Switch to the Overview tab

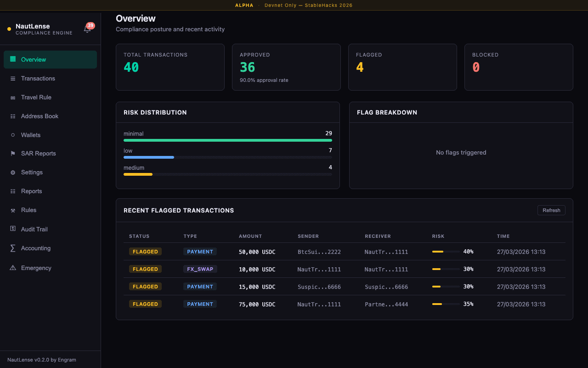[33, 59]
